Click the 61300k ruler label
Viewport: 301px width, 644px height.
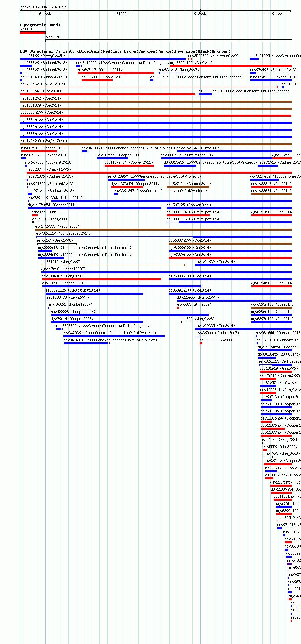(200, 14)
